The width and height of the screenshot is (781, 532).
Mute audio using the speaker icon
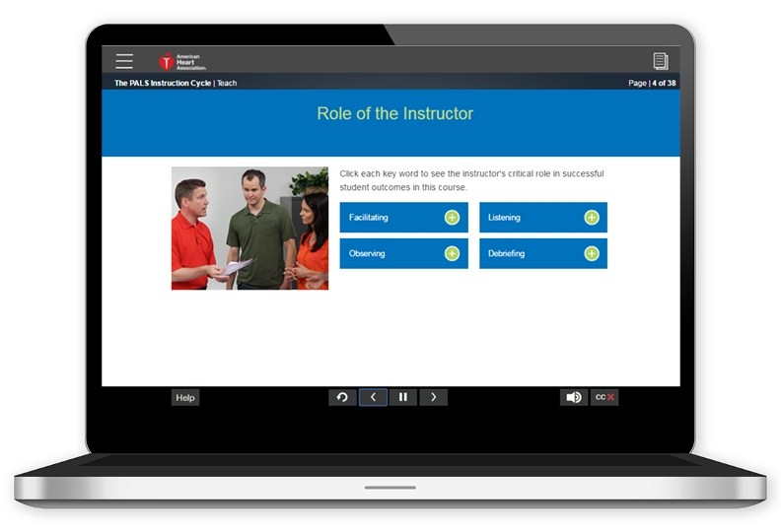pos(573,397)
